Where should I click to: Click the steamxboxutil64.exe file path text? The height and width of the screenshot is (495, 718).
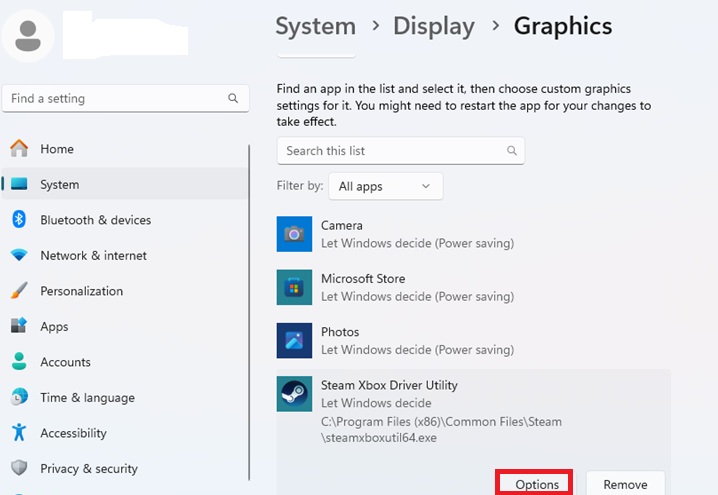coord(441,430)
